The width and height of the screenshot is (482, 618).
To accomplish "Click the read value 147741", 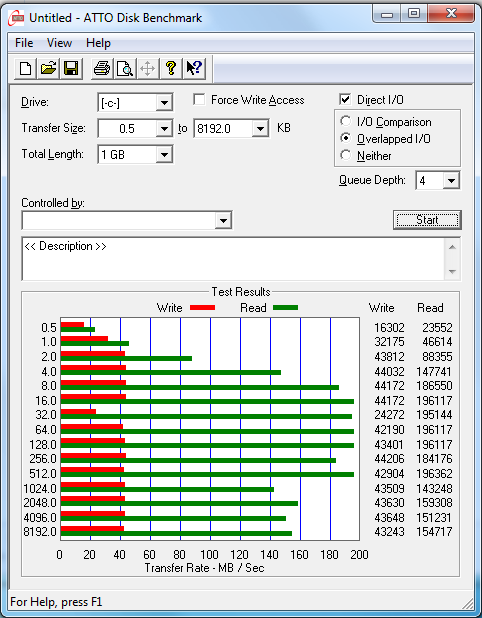I will (x=434, y=371).
